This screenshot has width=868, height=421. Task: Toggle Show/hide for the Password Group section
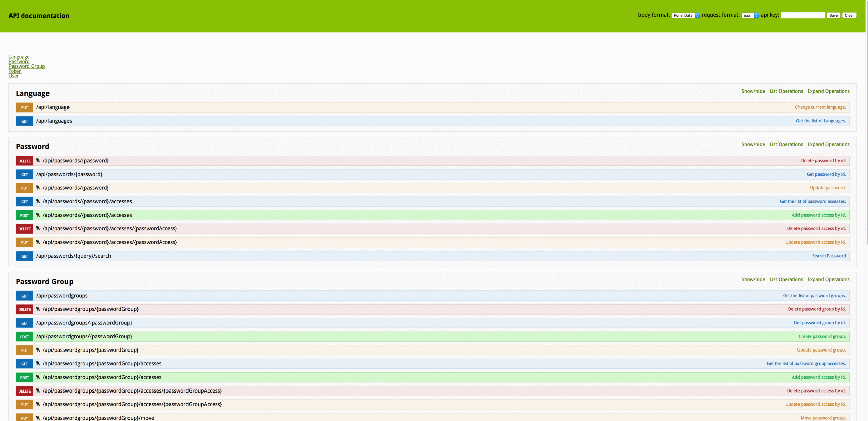coord(753,279)
